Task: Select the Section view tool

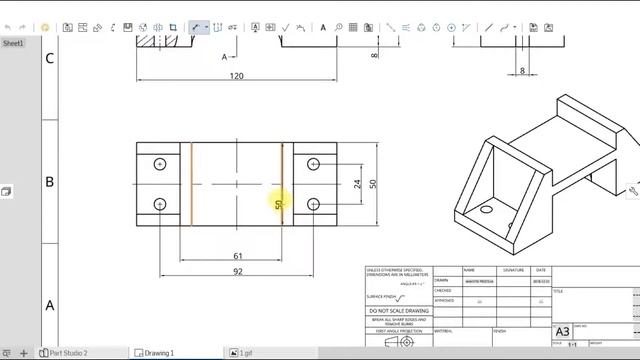Action: point(113,27)
